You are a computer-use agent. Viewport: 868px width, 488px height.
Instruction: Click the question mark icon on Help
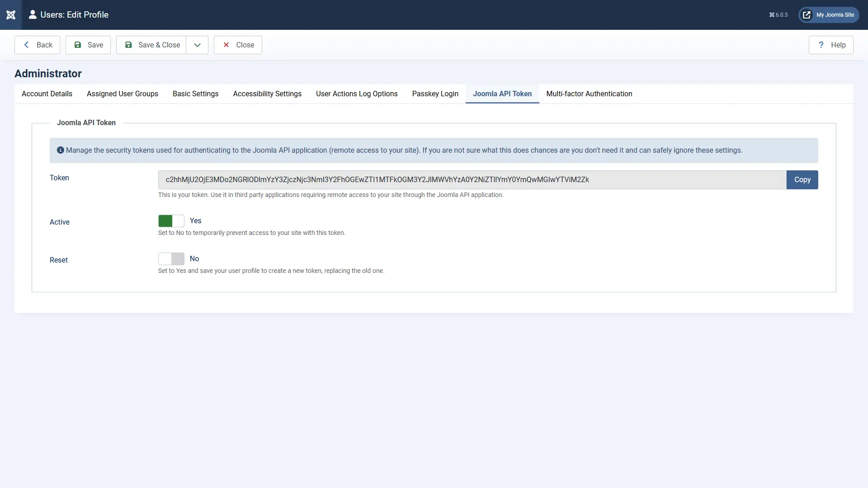coord(821,45)
